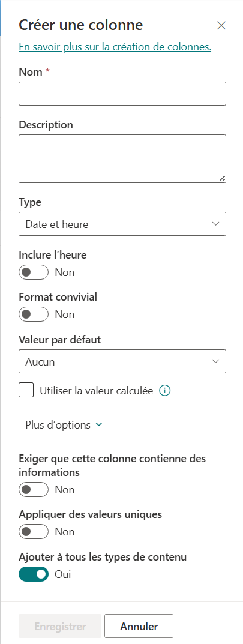Click the chevron arrow in Valeur par défaut

(x=215, y=361)
